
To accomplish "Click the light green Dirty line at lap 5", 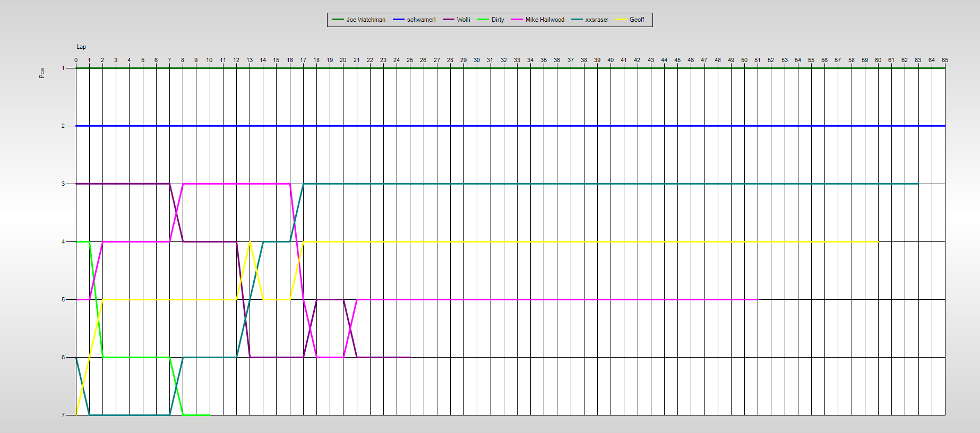I will [x=143, y=357].
